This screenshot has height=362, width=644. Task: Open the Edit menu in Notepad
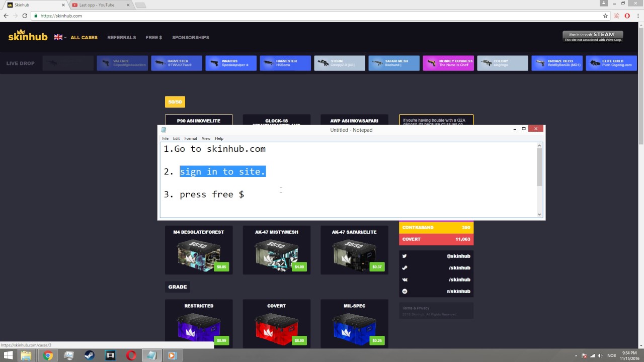(176, 138)
